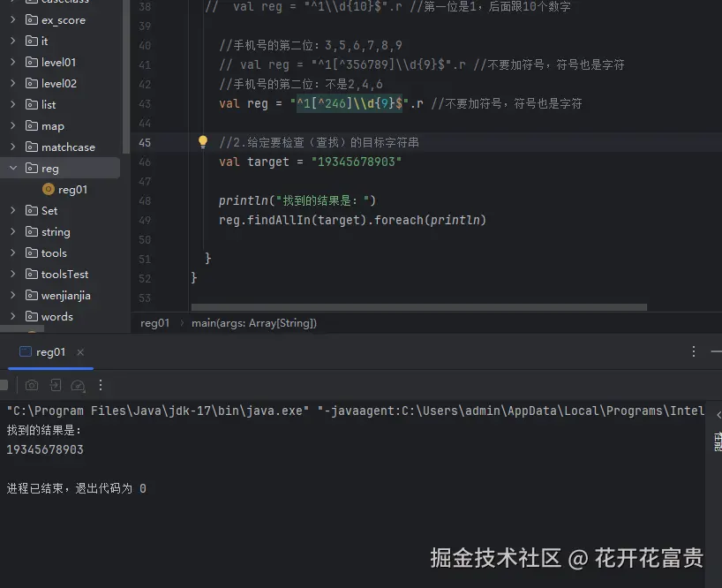Click the regex string "^1[^246]\\d{9}$" in code
This screenshot has height=588, width=722.
point(350,103)
